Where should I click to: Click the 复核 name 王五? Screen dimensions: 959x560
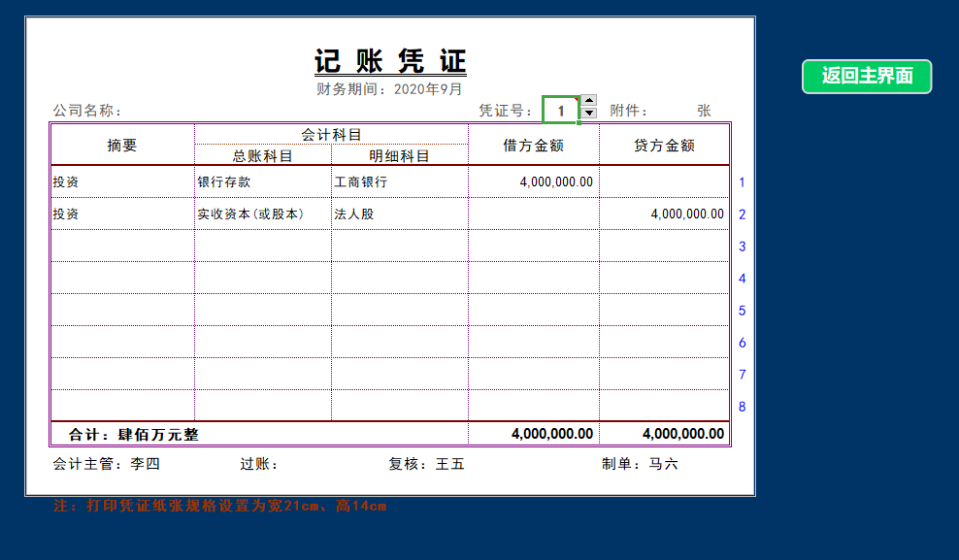pos(448,464)
